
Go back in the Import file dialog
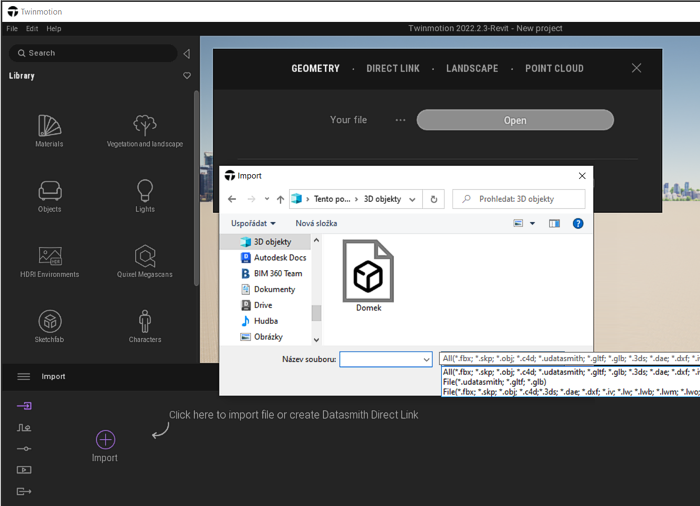(232, 199)
